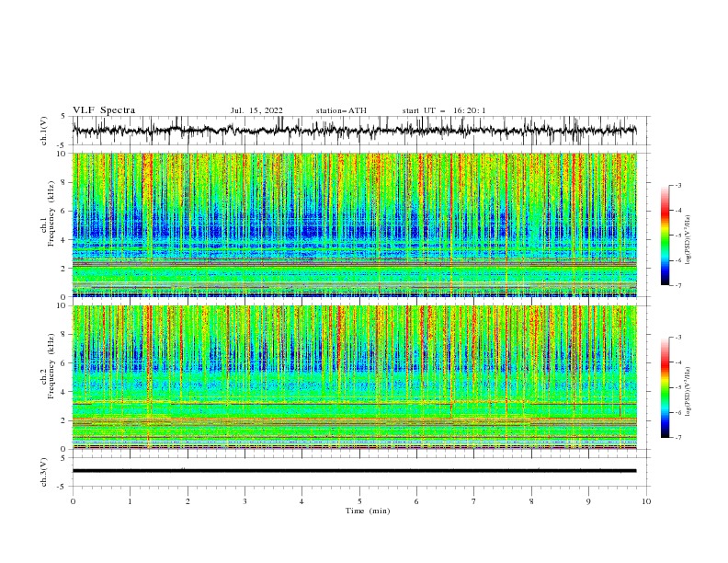
Task: Click the "station=ATH" label
Action: [341, 110]
